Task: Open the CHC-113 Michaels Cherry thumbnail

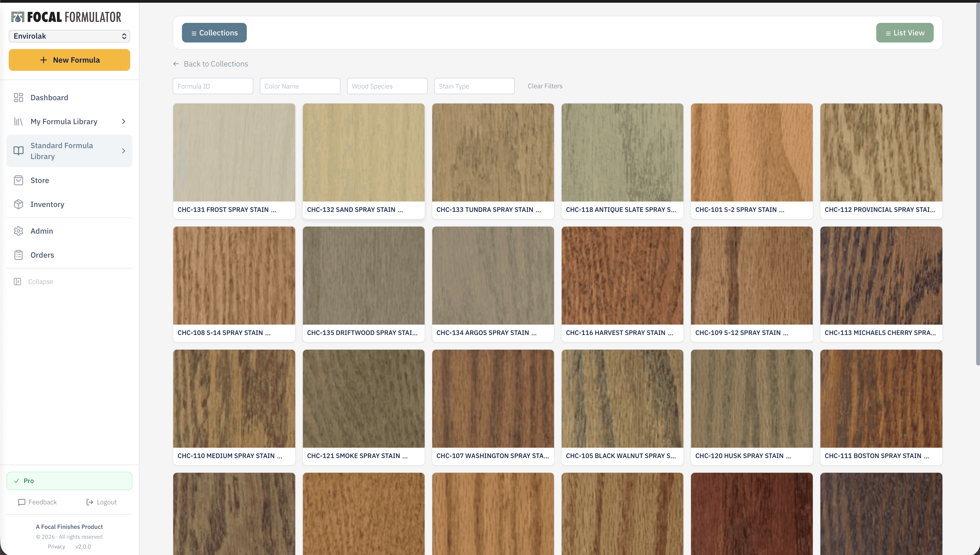Action: pyautogui.click(x=881, y=276)
